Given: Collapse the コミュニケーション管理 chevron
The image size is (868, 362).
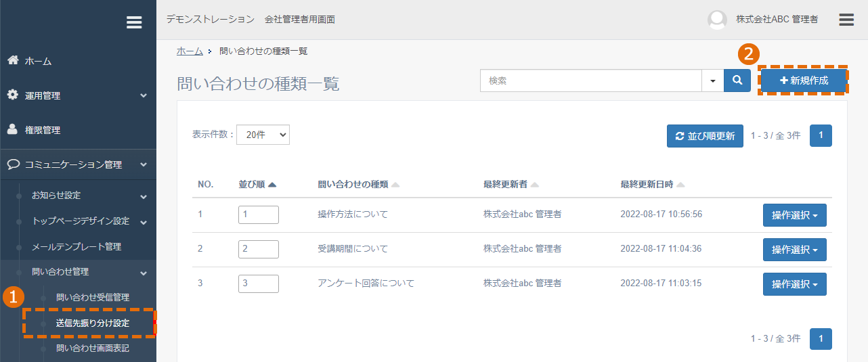Looking at the screenshot, I should (x=144, y=164).
